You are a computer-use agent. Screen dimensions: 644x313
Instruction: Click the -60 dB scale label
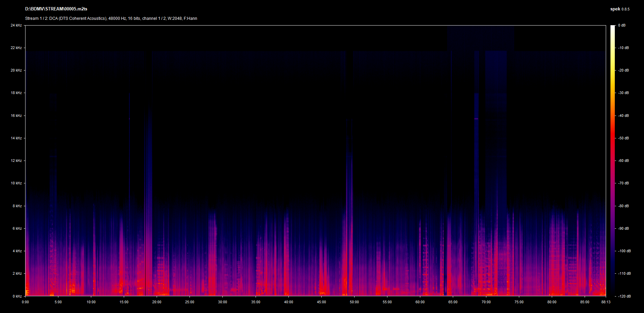(623, 161)
